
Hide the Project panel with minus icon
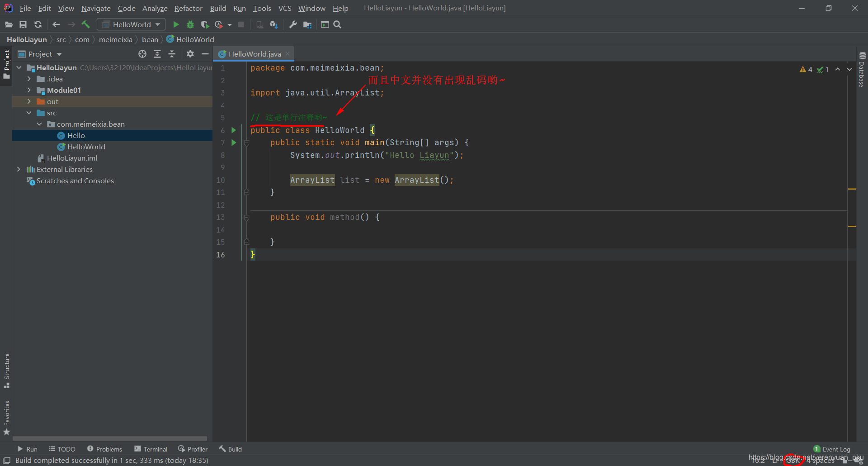[x=205, y=54]
